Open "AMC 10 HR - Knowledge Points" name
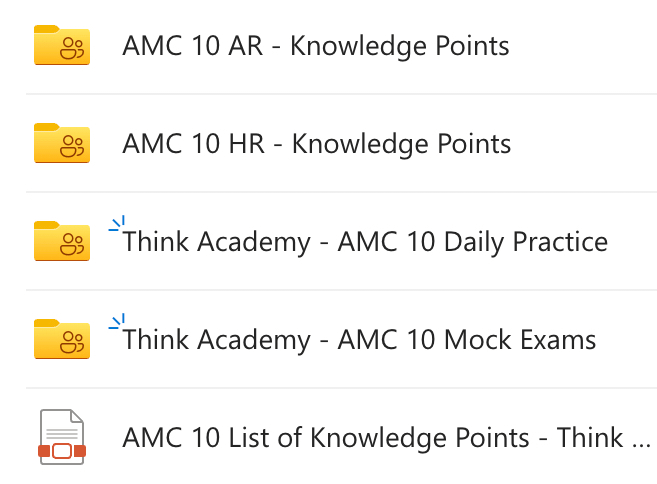The image size is (657, 484). [316, 144]
